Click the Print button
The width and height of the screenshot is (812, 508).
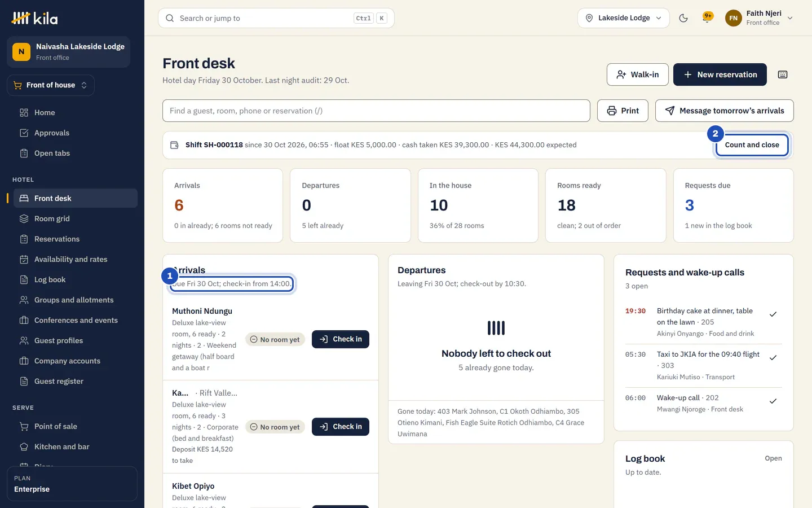click(623, 111)
